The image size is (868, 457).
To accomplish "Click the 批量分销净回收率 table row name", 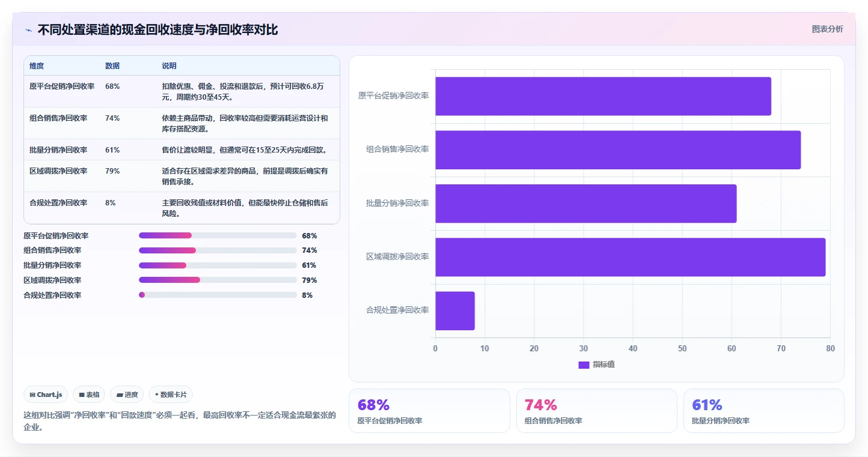I will click(x=58, y=150).
